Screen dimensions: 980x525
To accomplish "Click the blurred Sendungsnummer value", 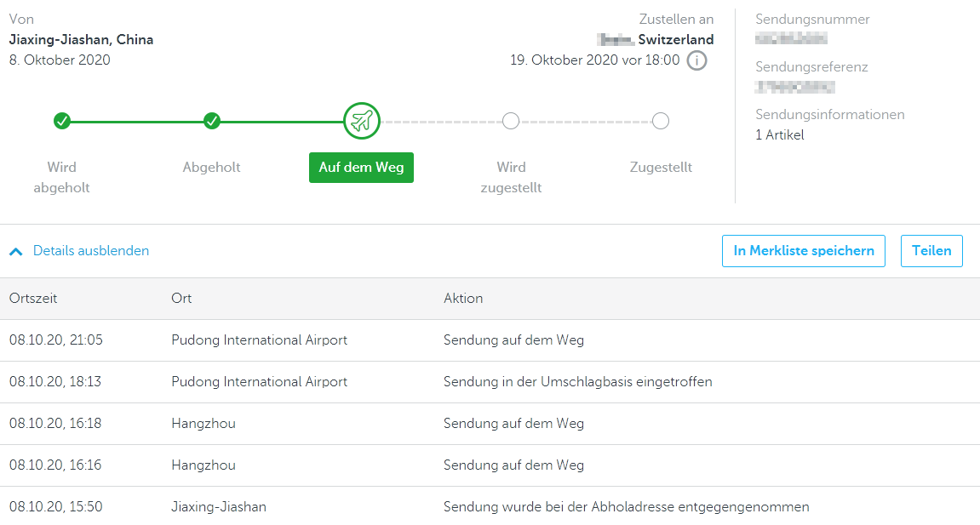I will pyautogui.click(x=791, y=38).
